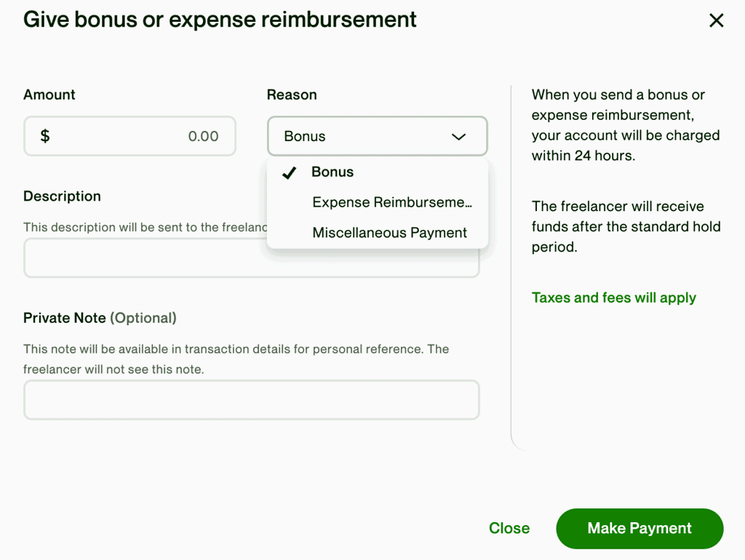Click the Reason field label

(292, 95)
